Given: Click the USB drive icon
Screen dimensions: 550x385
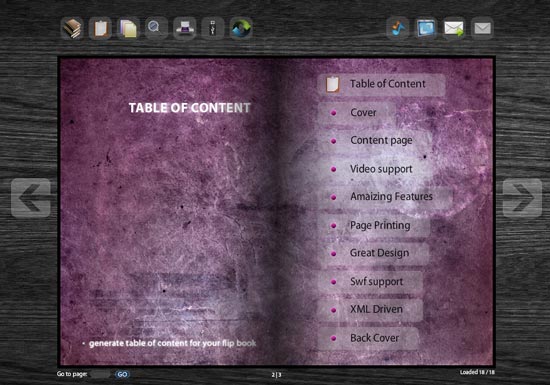Looking at the screenshot, I should coord(213,28).
